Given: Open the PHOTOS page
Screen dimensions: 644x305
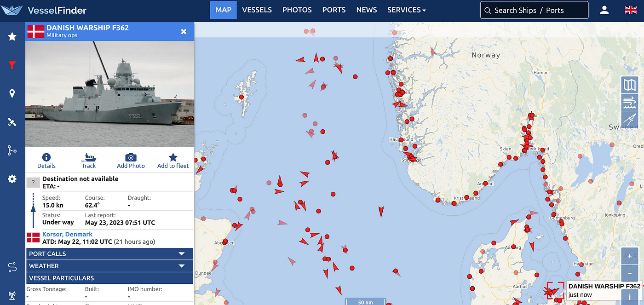Looking at the screenshot, I should 297,10.
